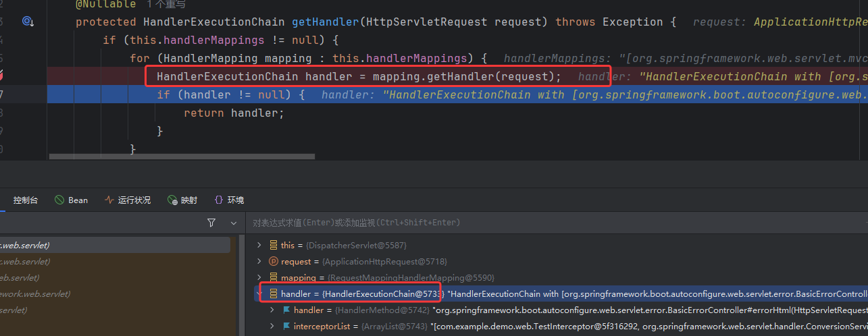The height and width of the screenshot is (336, 868).
Task: Switch to the Bean tab
Action: click(71, 200)
